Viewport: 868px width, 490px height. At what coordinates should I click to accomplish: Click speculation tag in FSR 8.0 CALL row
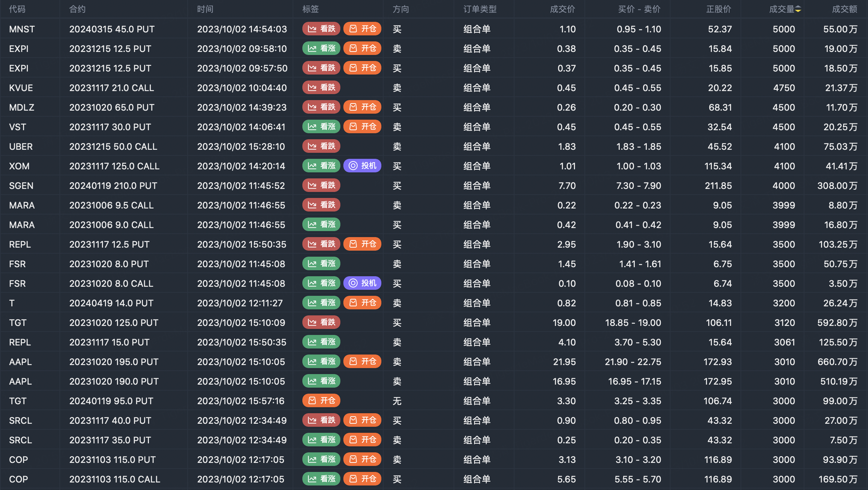click(362, 283)
